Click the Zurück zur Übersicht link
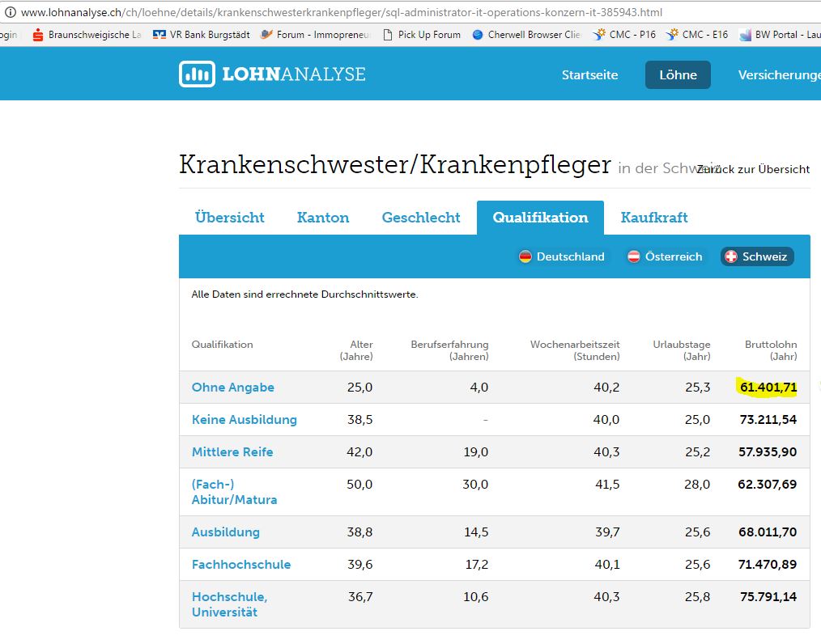Viewport: 821px width, 644px height. click(753, 169)
